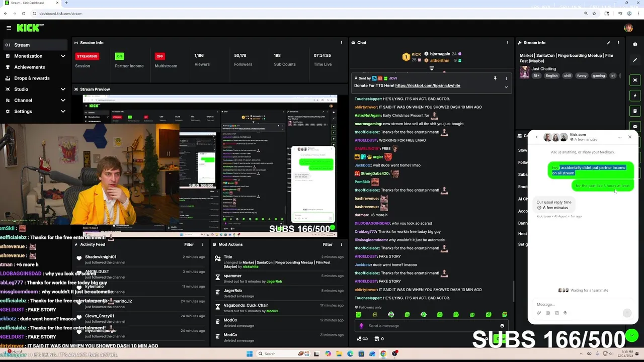Click the pencil icon in right rail
Image resolution: width=644 pixels, height=362 pixels.
pos(635,60)
